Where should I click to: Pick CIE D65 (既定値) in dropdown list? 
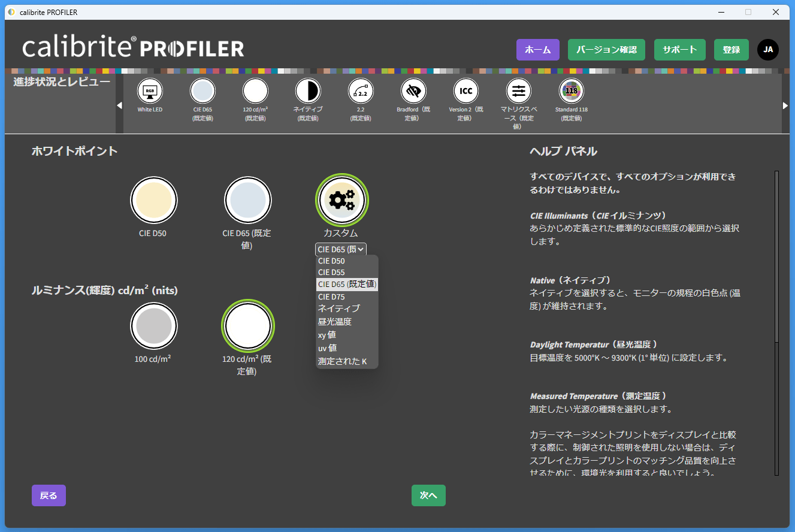click(347, 284)
